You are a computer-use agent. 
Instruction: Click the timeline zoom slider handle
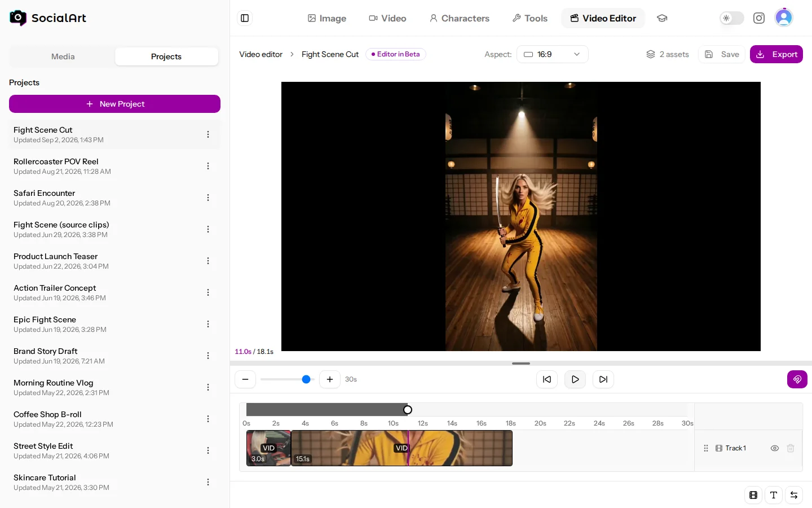click(306, 379)
